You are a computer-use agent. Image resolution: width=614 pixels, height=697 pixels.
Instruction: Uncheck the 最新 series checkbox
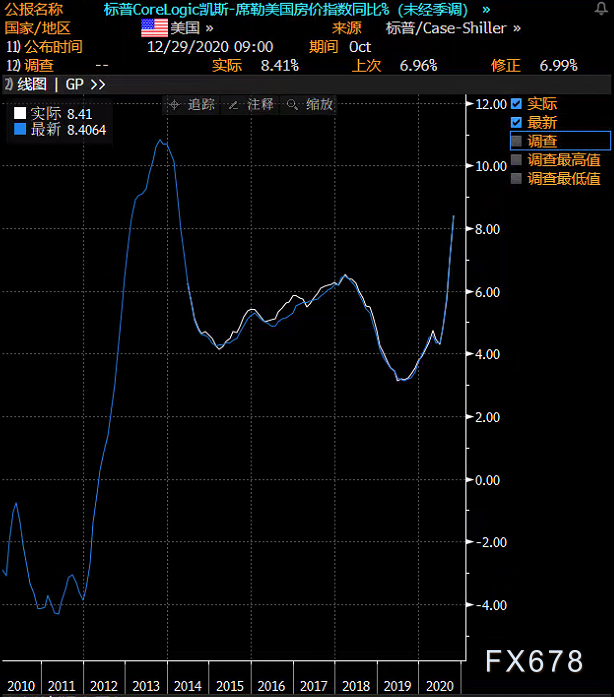point(516,123)
